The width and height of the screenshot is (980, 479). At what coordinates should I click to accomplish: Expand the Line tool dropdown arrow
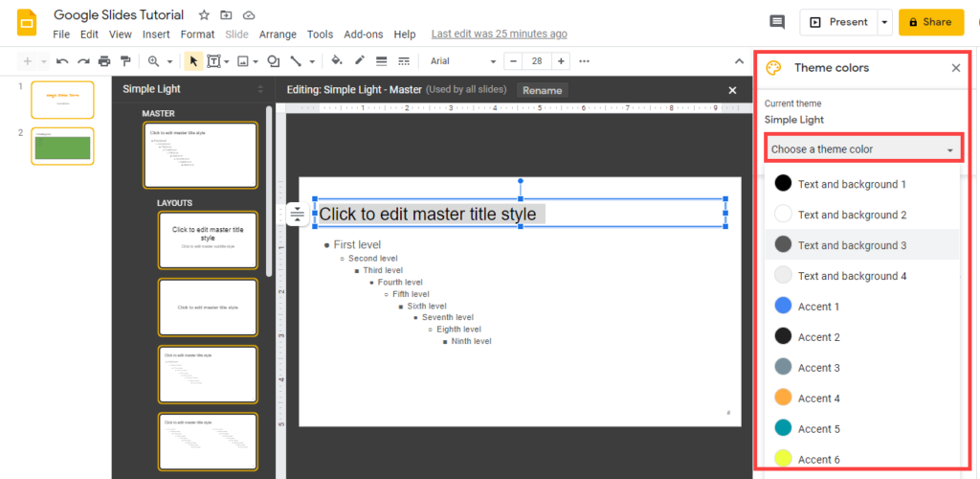point(311,61)
